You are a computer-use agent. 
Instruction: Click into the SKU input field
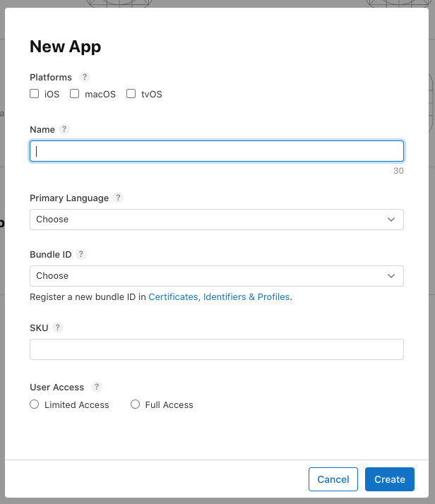click(217, 349)
